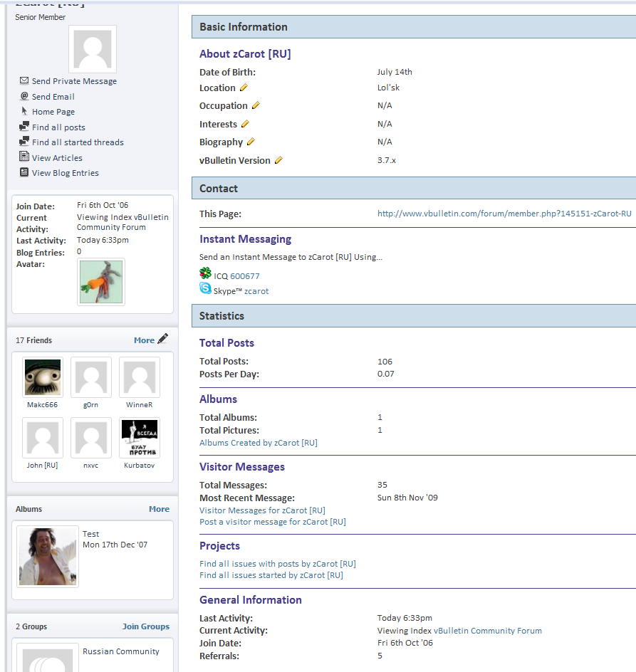This screenshot has width=636, height=672.
Task: Edit vBulletin Version with pencil icon
Action: click(278, 160)
